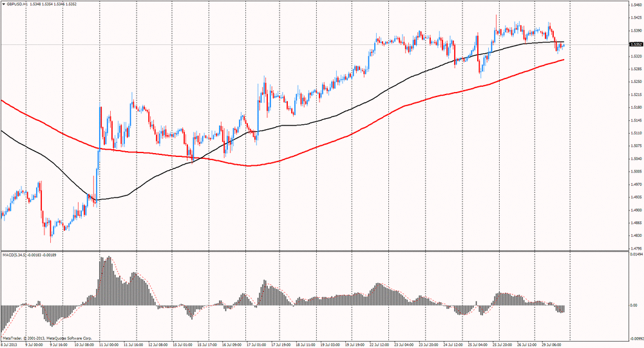Click the 26 Jul 12:00 time label
The height and width of the screenshot is (348, 644).
click(527, 345)
